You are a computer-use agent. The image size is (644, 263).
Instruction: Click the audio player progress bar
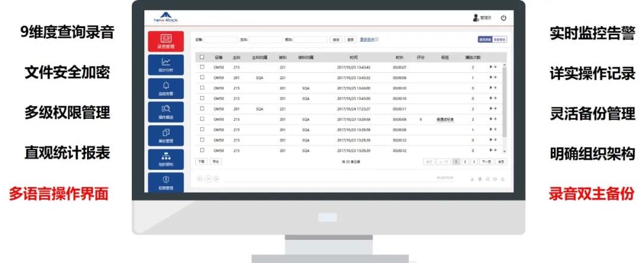(x=328, y=179)
